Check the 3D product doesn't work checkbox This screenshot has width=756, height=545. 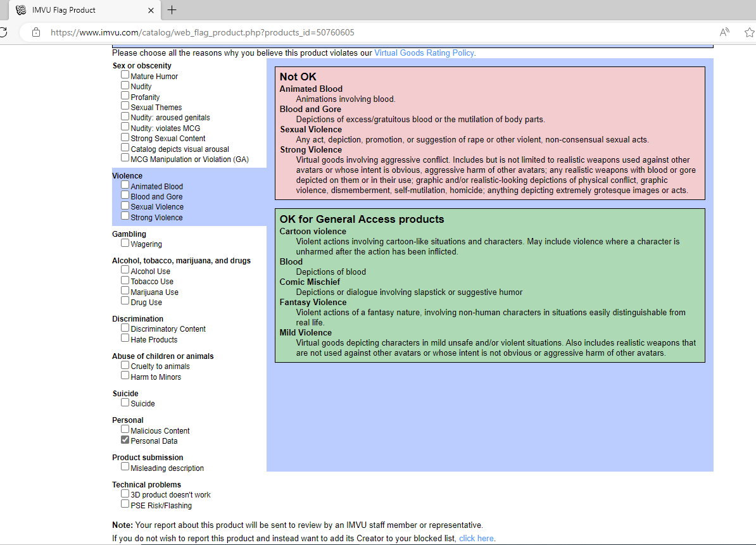click(125, 494)
